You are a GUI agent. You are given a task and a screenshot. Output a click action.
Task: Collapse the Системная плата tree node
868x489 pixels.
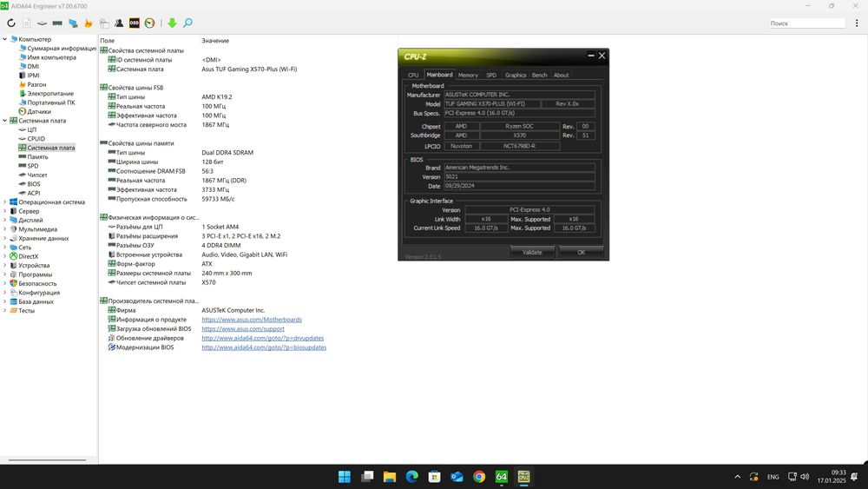(x=5, y=120)
